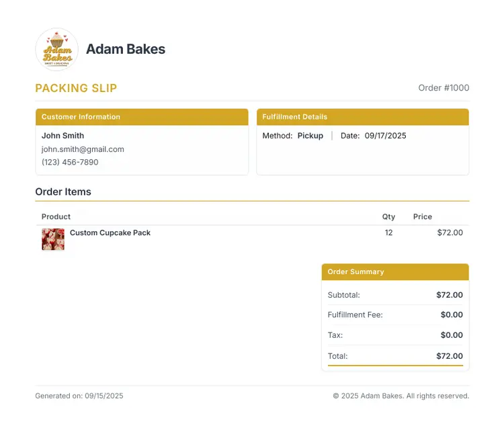This screenshot has width=504, height=436.
Task: Click the Total amount $72.00
Action: coord(450,356)
